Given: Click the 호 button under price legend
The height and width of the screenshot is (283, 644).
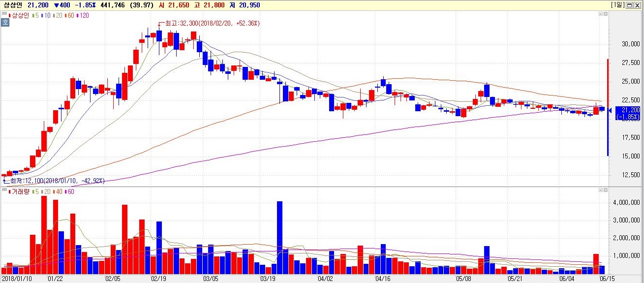Looking at the screenshot, I should (x=5, y=22).
